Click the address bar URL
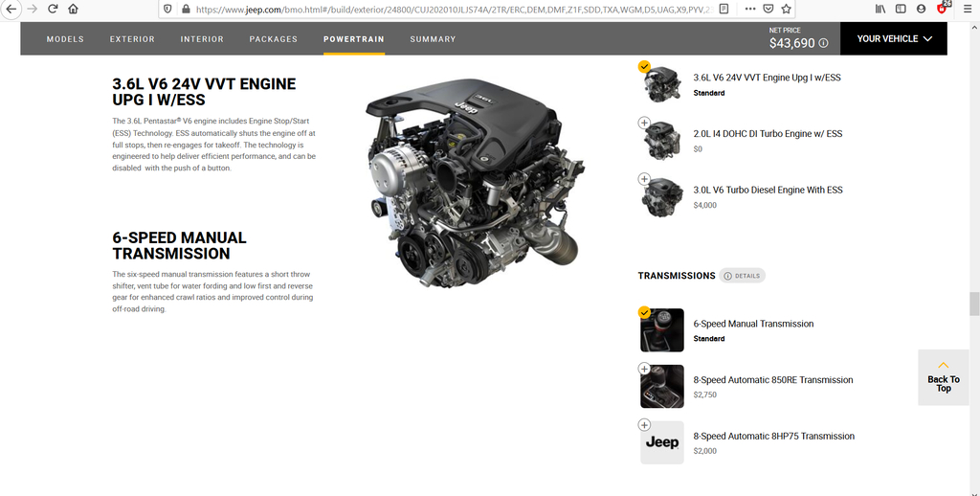 tap(453, 10)
